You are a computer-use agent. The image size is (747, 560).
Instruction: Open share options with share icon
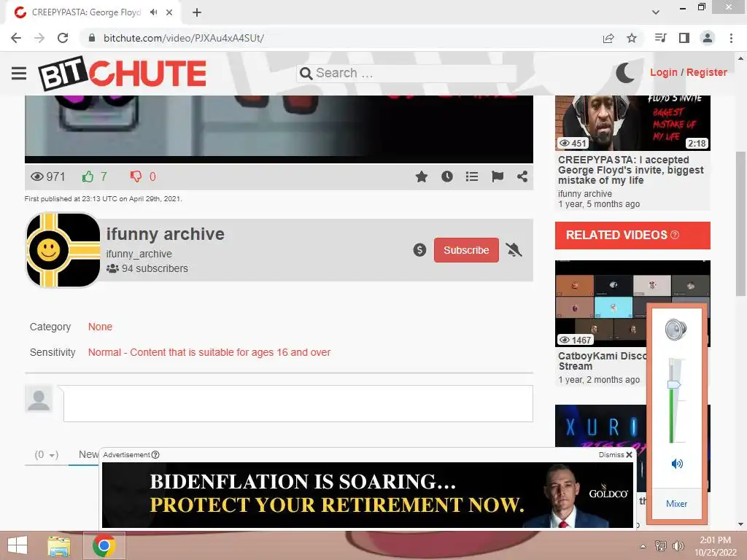522,176
